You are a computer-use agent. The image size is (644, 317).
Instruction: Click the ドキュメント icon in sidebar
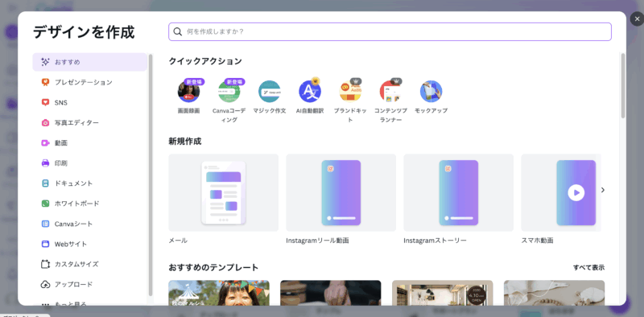pyautogui.click(x=45, y=183)
